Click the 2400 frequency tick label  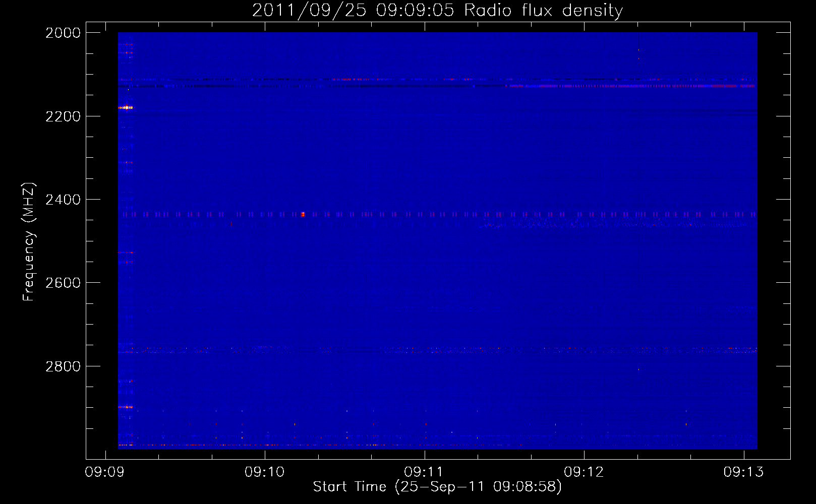pos(63,200)
